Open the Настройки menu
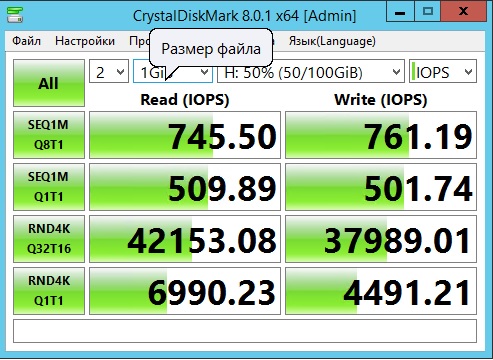The width and height of the screenshot is (493, 360). pyautogui.click(x=85, y=41)
